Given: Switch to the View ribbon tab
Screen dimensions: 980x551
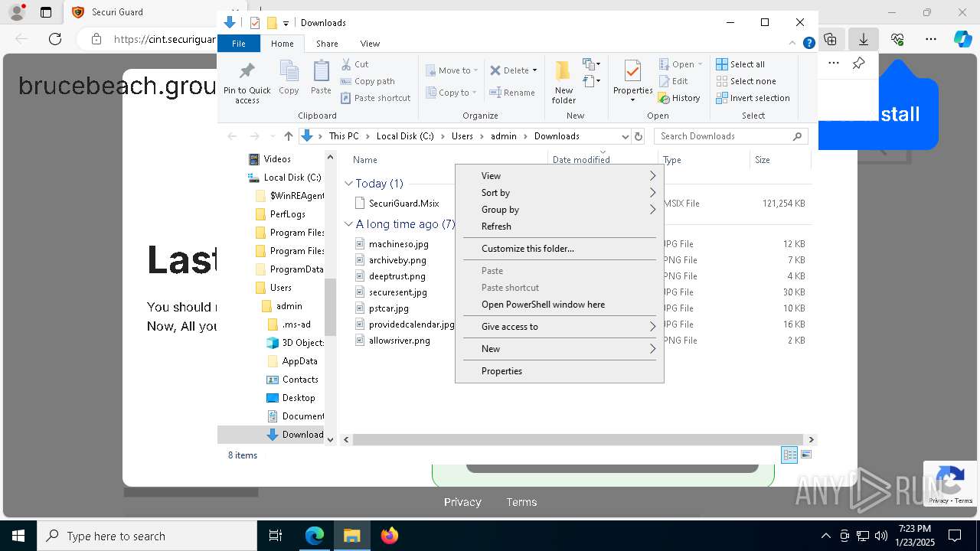Looking at the screenshot, I should pyautogui.click(x=370, y=44).
